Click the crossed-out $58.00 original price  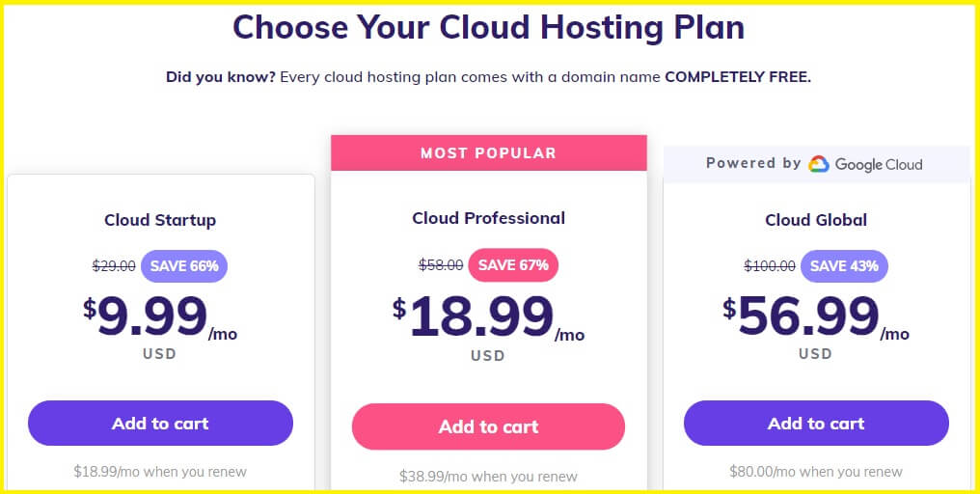441,265
